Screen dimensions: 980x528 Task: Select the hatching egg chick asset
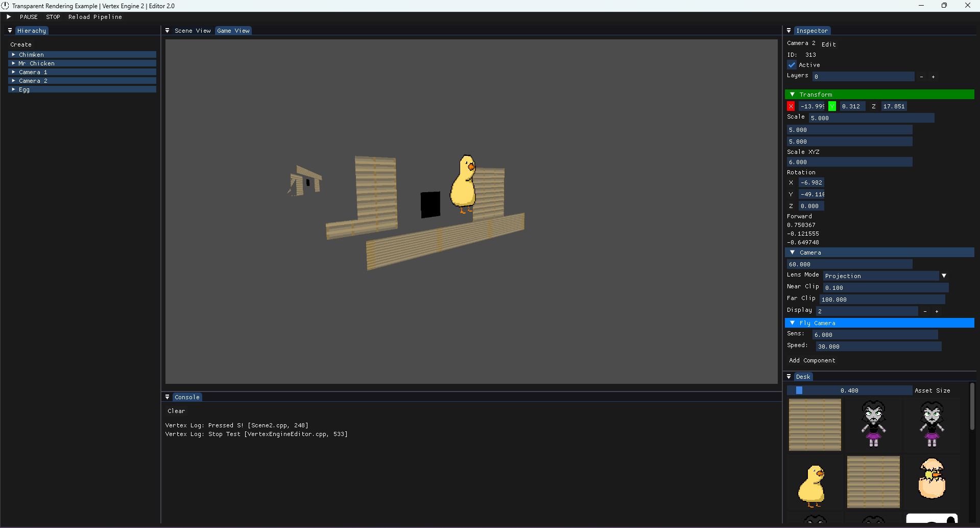click(931, 479)
